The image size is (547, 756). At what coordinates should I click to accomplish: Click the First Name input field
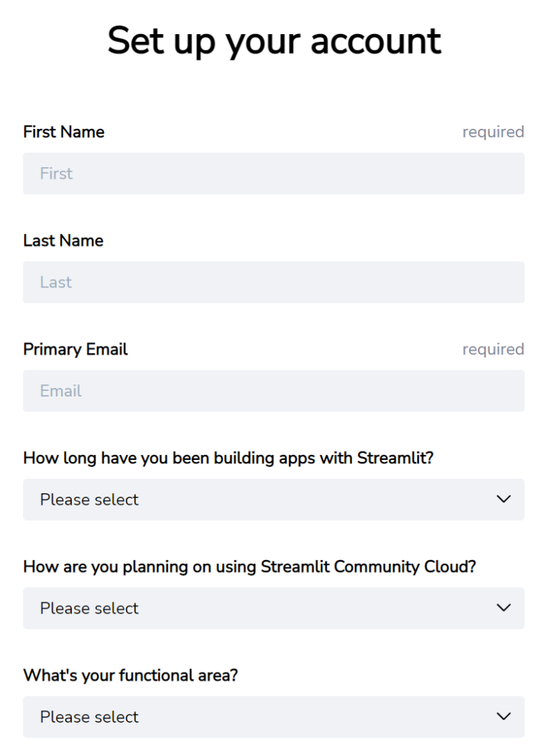273,173
